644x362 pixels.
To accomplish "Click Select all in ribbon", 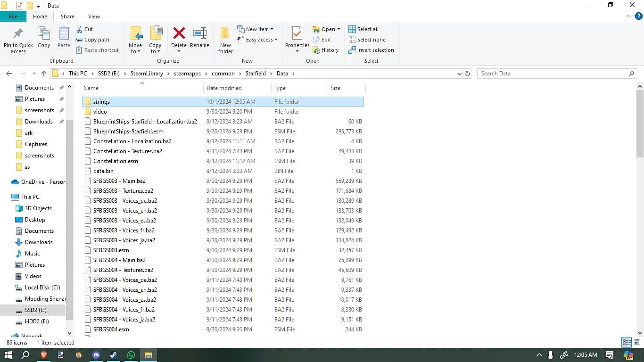I will [x=363, y=29].
